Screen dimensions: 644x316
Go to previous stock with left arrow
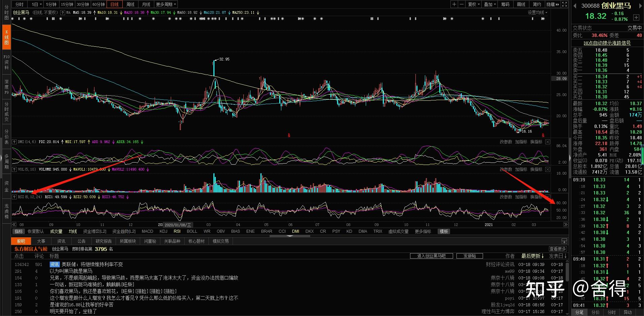pyautogui.click(x=575, y=6)
